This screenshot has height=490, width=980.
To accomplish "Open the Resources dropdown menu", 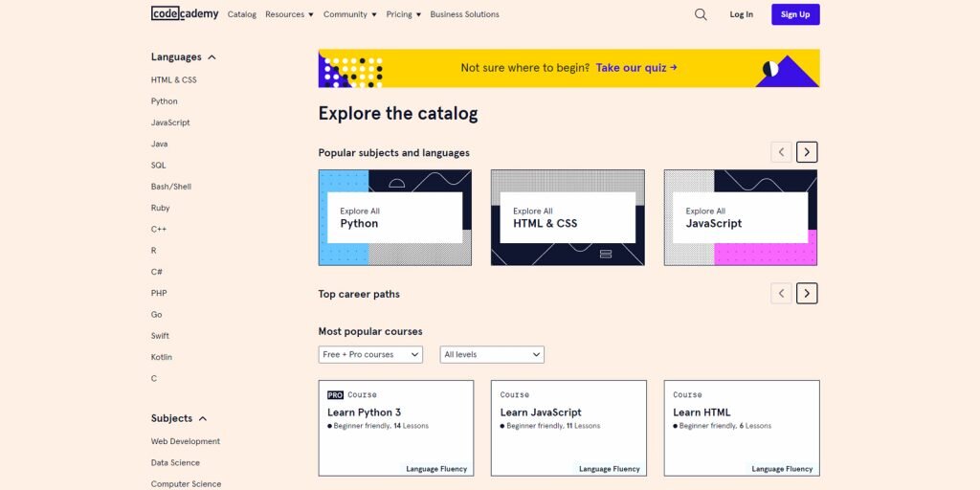I will pos(289,14).
